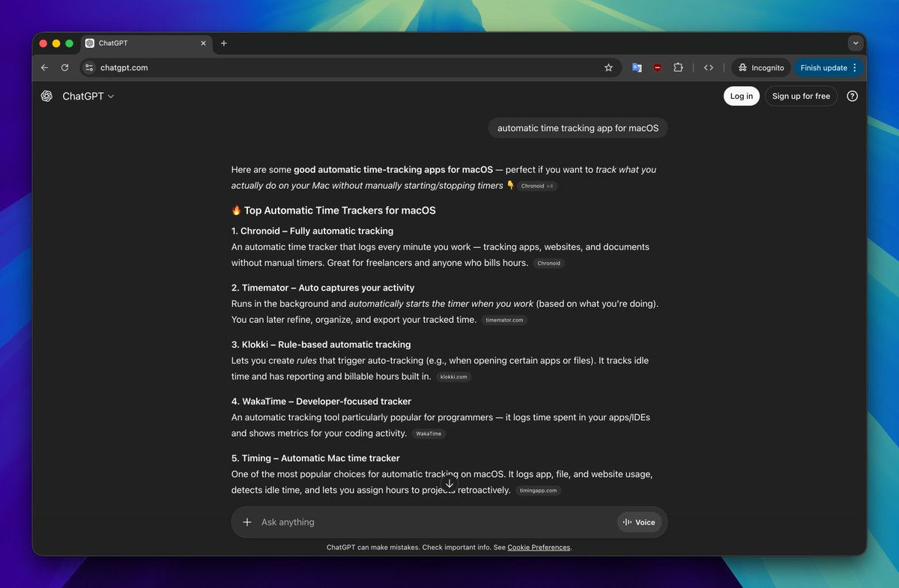Open the red ad blocker extension
The image size is (899, 588).
click(658, 67)
